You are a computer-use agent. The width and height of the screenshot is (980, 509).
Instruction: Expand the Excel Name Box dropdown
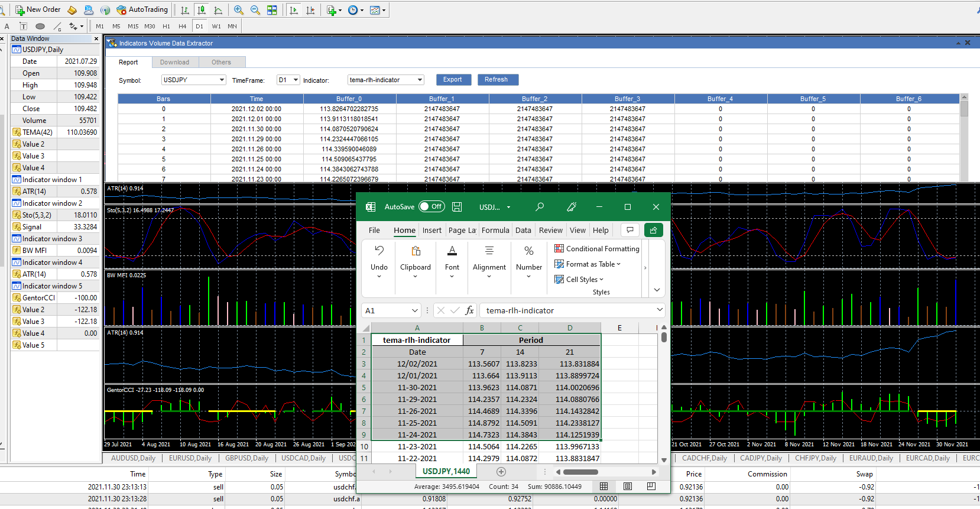(414, 310)
